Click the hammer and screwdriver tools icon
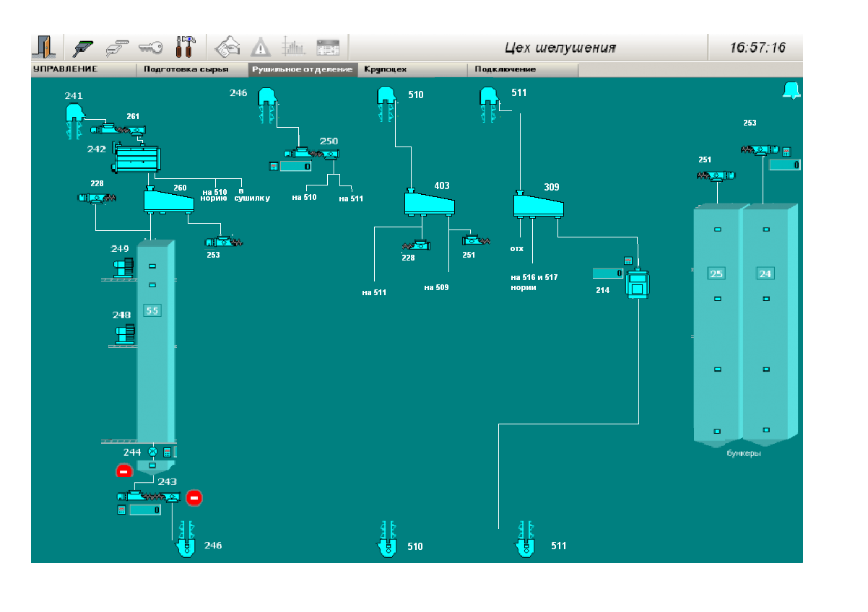The width and height of the screenshot is (868, 612). pyautogui.click(x=186, y=48)
